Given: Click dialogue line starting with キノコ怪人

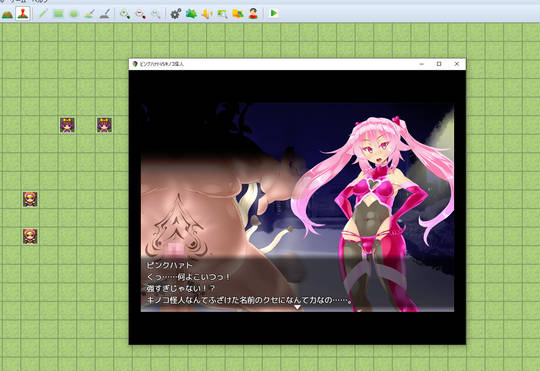Looking at the screenshot, I should (x=249, y=300).
